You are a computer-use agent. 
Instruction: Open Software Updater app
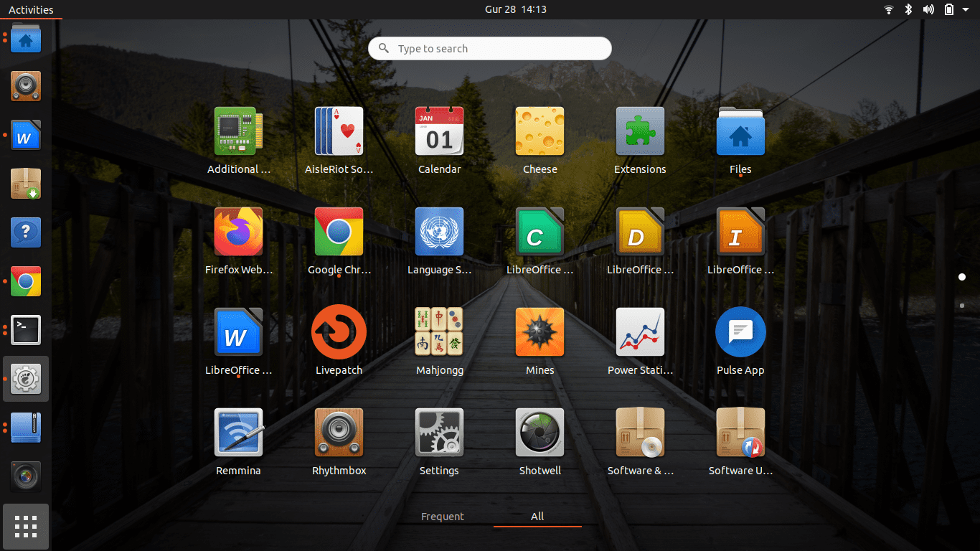(x=740, y=442)
